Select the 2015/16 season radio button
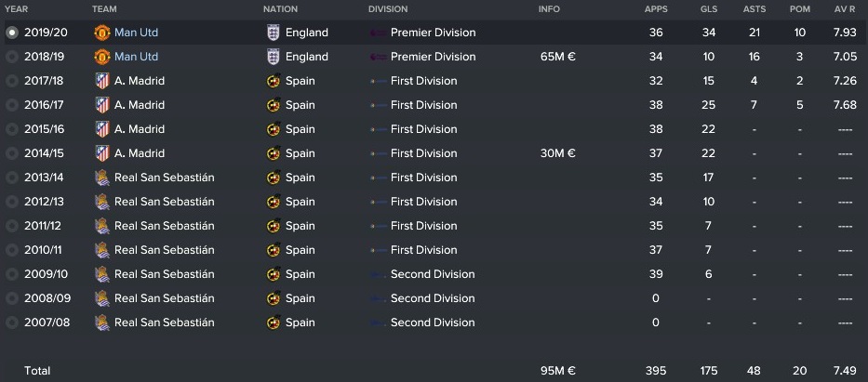This screenshot has height=382, width=868. click(x=11, y=129)
